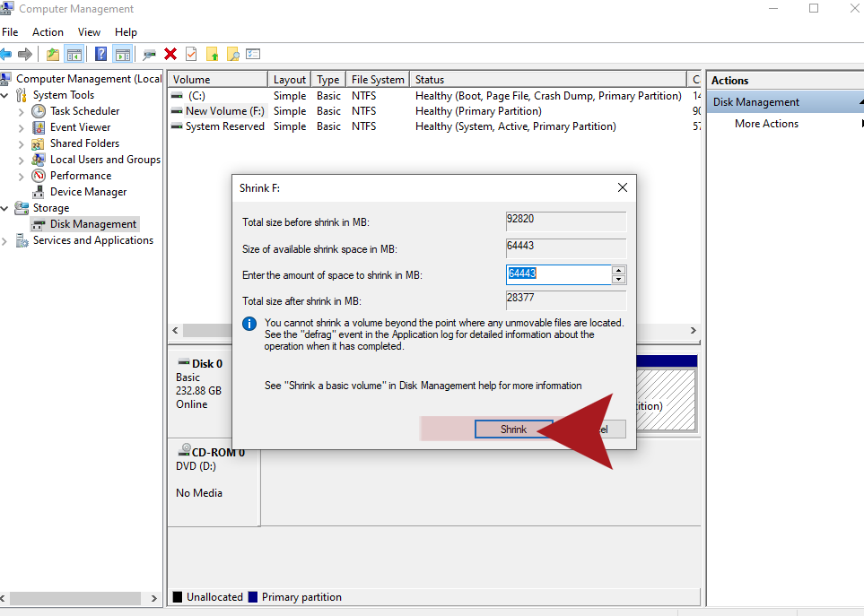Image resolution: width=864 pixels, height=616 pixels.
Task: Open the Action menu
Action: click(x=48, y=32)
